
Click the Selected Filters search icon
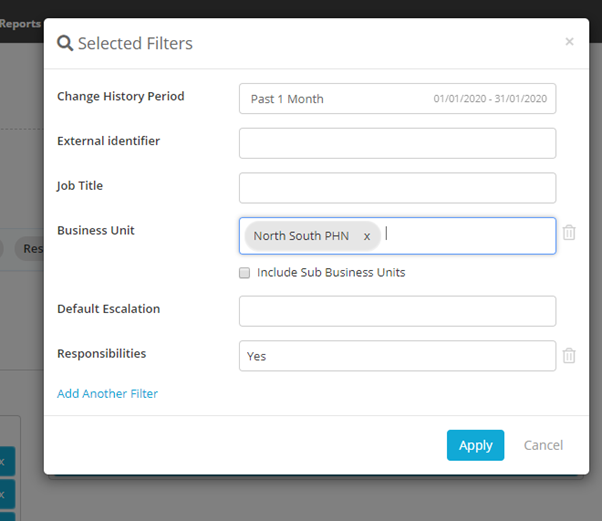[65, 43]
